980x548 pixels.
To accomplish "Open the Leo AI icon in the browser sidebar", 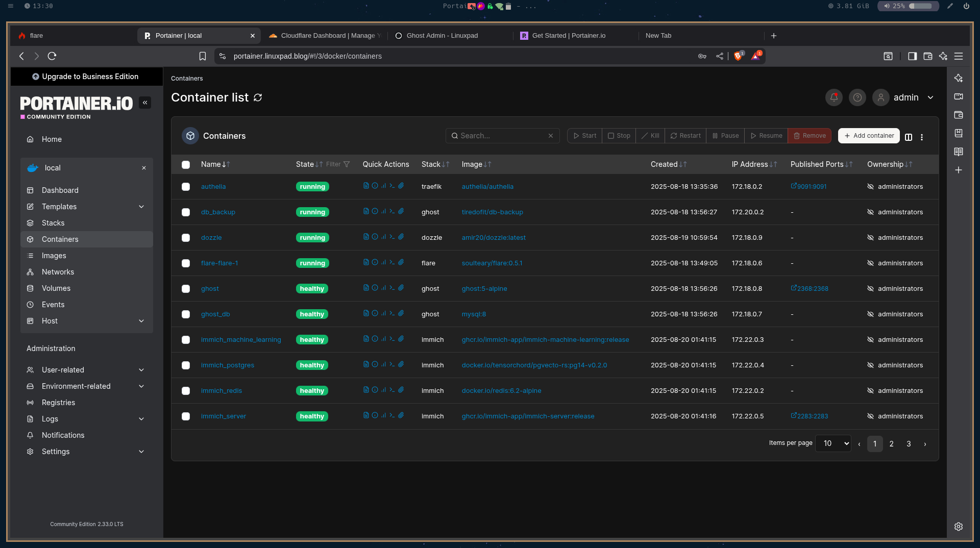I will pyautogui.click(x=959, y=78).
